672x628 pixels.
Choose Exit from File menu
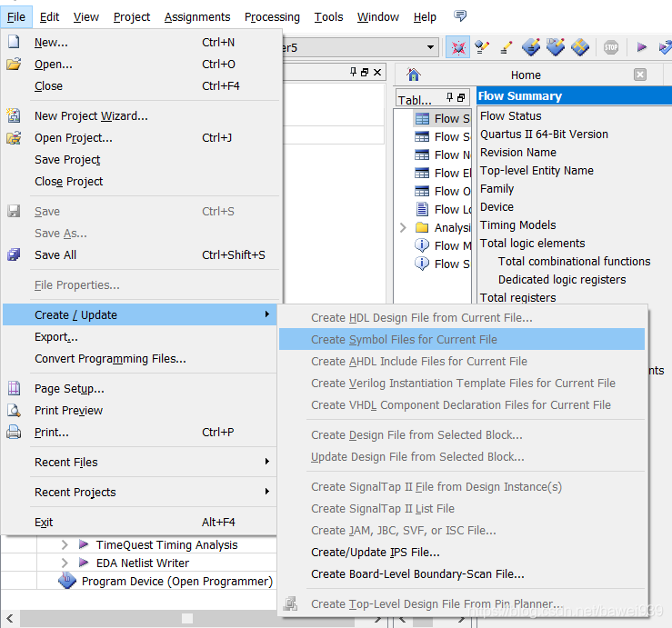click(140, 522)
